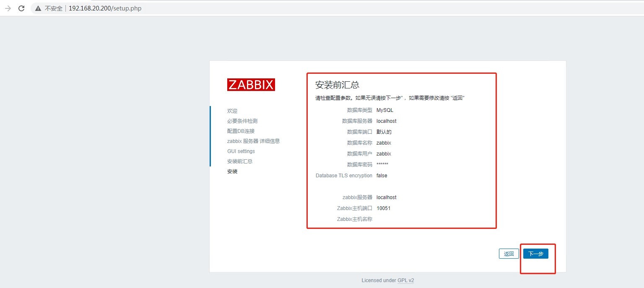Click the browser reload icon
The height and width of the screenshot is (288, 644).
21,8
